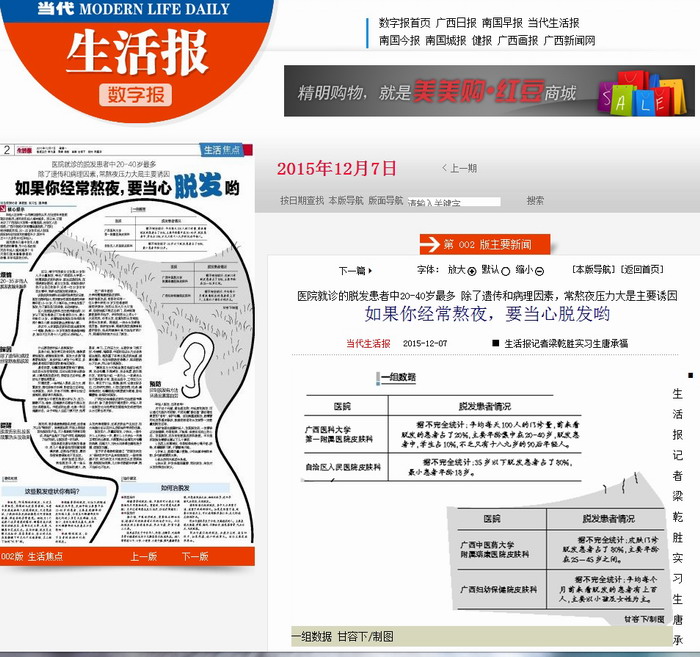The width and height of the screenshot is (700, 657).
Task: Open 南国城报 link
Action: click(446, 41)
